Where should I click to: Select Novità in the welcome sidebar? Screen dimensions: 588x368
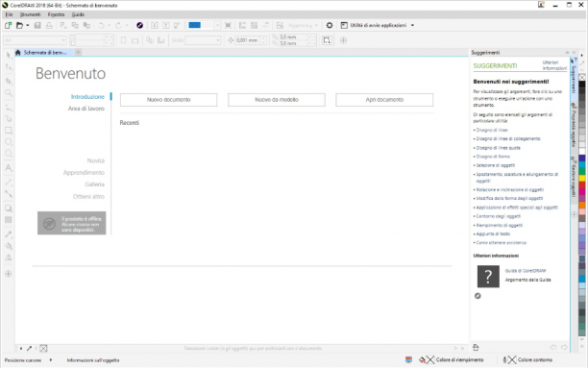coord(96,160)
